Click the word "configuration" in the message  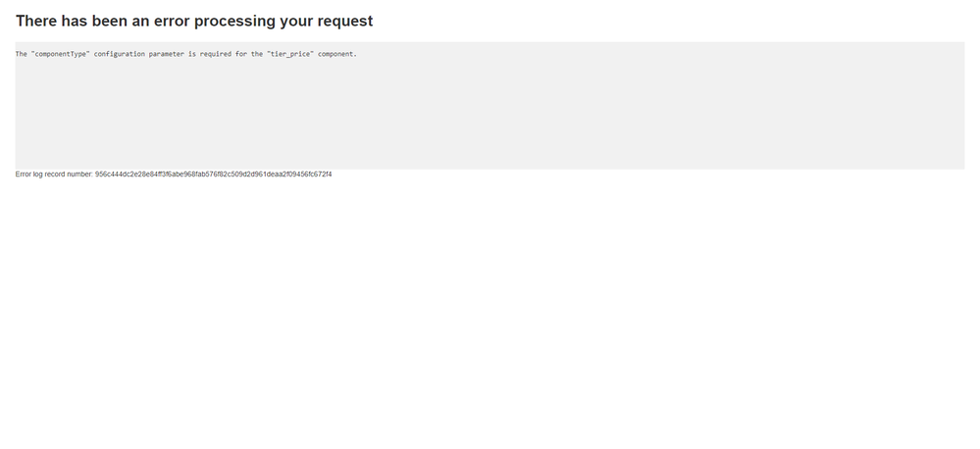coord(120,54)
